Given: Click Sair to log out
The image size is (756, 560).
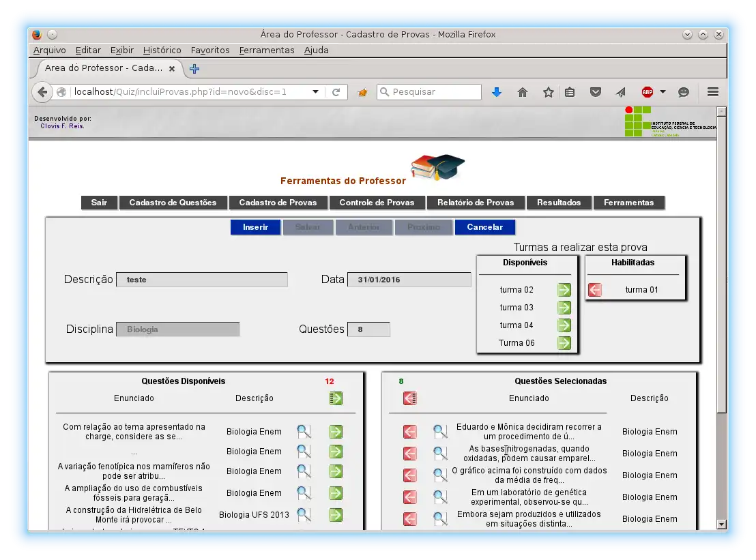Looking at the screenshot, I should click(100, 203).
